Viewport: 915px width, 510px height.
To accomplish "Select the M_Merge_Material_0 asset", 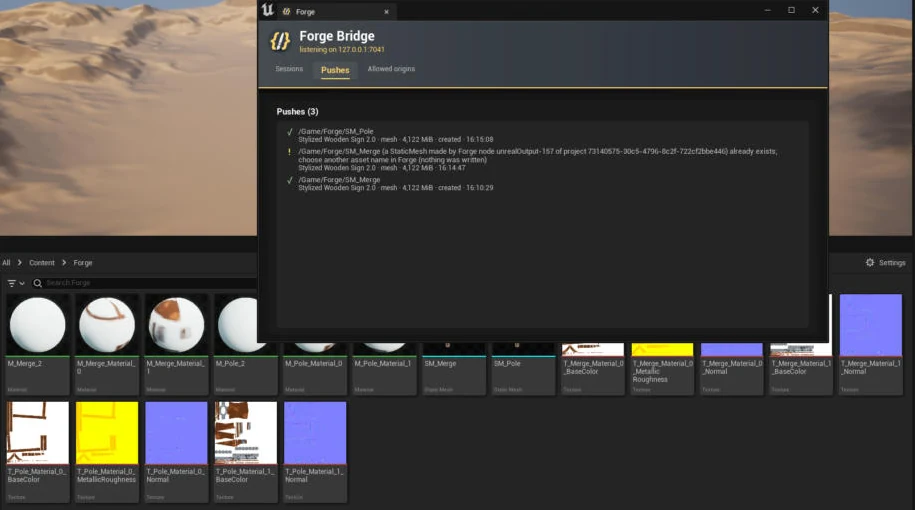I will (x=107, y=344).
